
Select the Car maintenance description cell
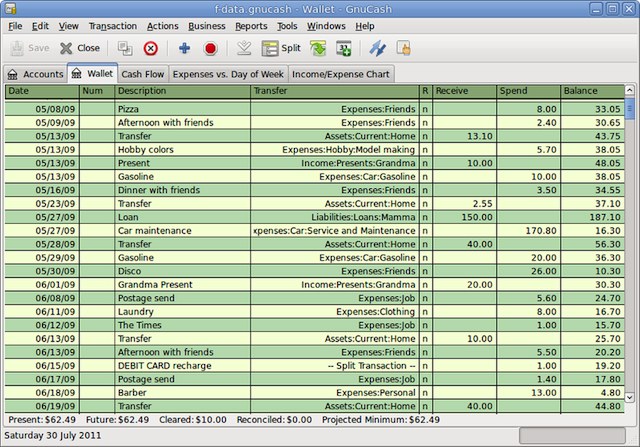coord(182,230)
